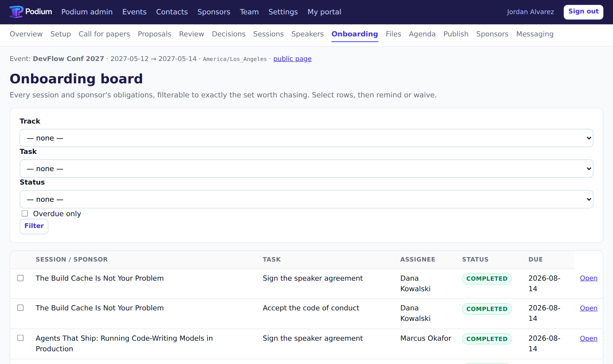Click the DUE column header

(535, 260)
